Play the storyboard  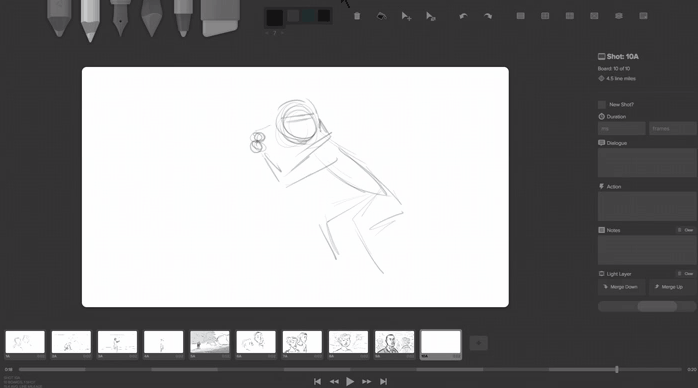point(350,381)
